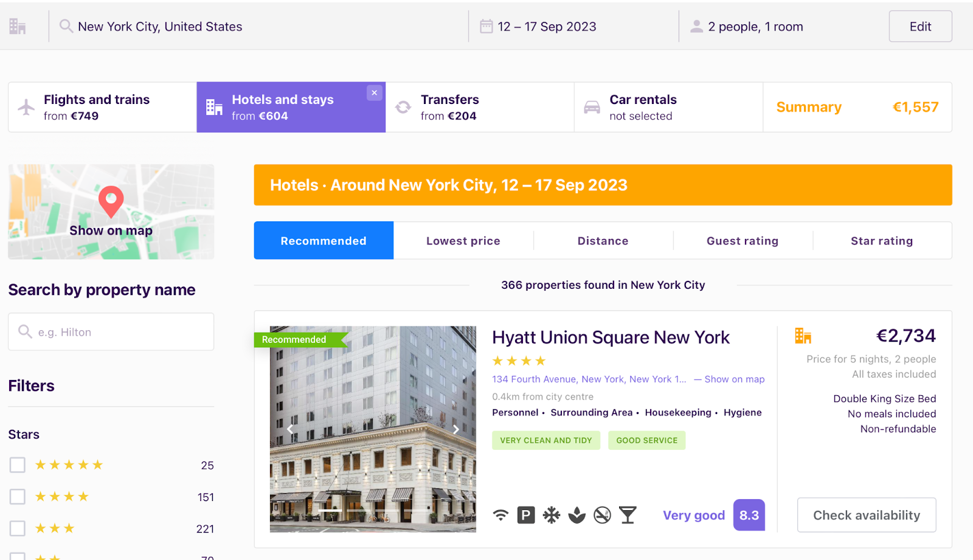Sort hotels by Star rating
The image size is (973, 560).
click(882, 241)
